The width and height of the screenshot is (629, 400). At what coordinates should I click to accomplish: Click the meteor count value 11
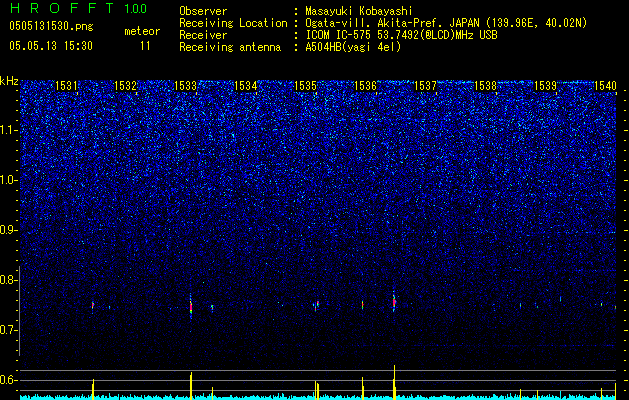click(145, 46)
